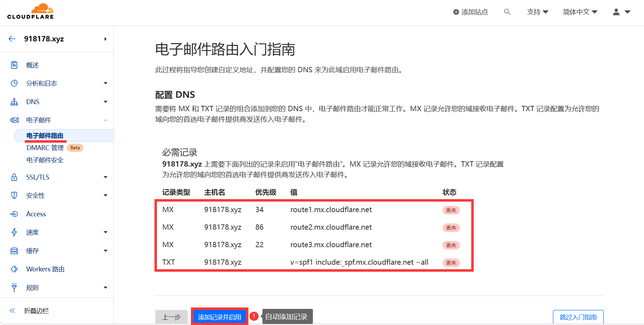Viewport: 644px width, 325px height.
Task: Select route1.mx.cloudflare.net value
Action: [x=331, y=209]
